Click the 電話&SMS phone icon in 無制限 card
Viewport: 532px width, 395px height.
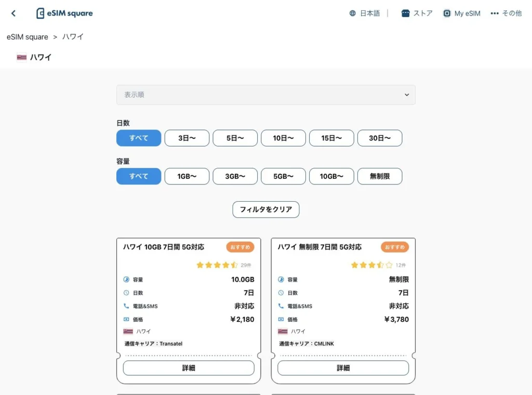(x=281, y=306)
